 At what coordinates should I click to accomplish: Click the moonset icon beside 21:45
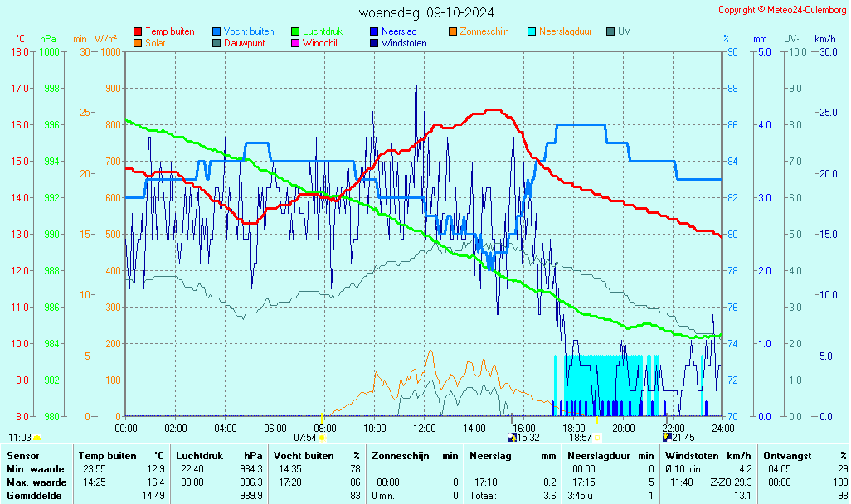click(x=667, y=438)
